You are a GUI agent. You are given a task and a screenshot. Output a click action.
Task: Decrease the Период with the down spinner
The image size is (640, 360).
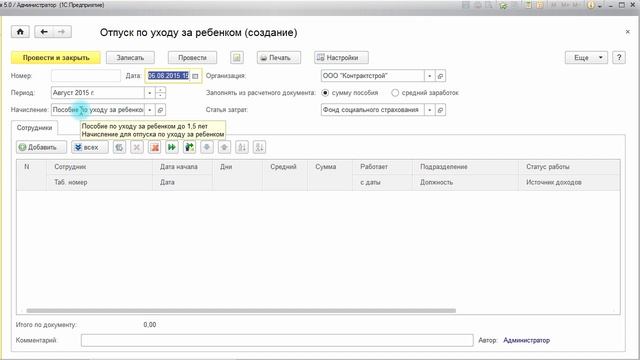click(x=160, y=96)
